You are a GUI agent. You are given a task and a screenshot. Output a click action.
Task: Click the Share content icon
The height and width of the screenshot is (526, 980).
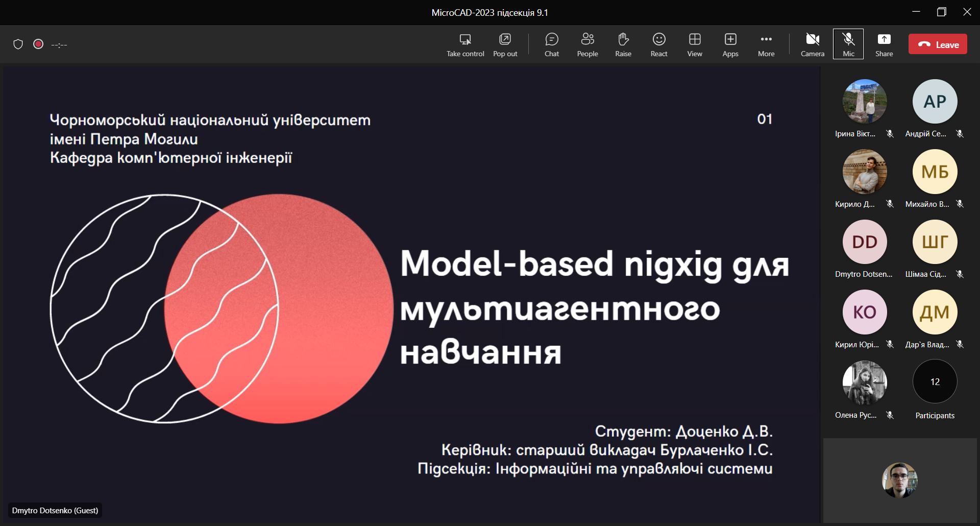tap(884, 44)
